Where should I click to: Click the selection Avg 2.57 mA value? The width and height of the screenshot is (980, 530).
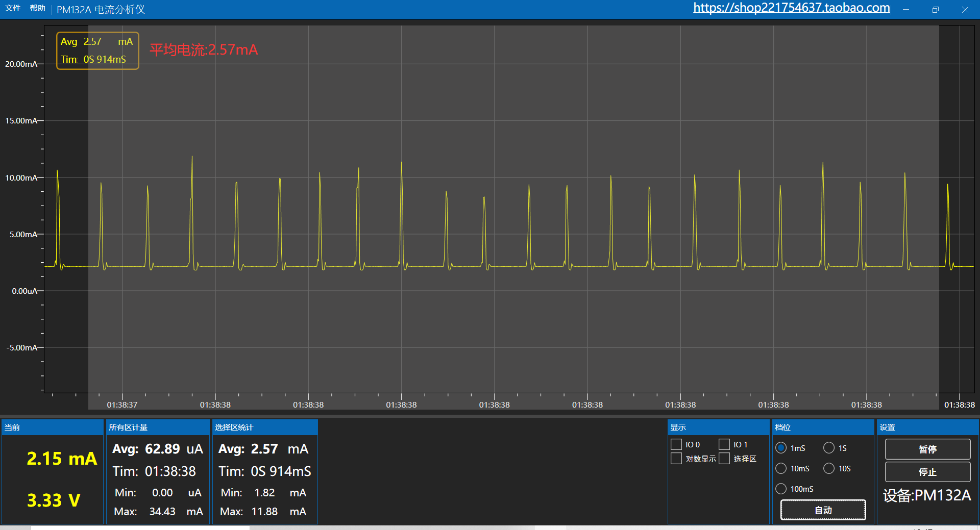tap(263, 449)
